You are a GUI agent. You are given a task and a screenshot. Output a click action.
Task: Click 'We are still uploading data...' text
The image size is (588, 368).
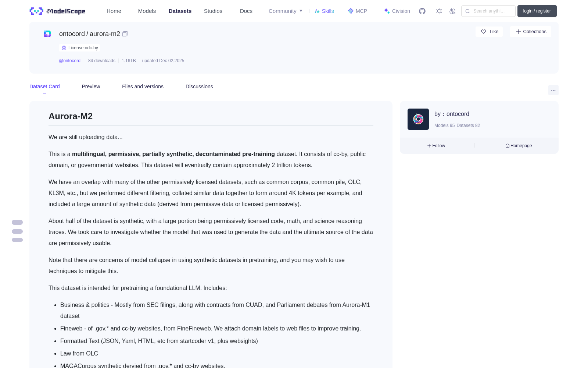tap(86, 137)
